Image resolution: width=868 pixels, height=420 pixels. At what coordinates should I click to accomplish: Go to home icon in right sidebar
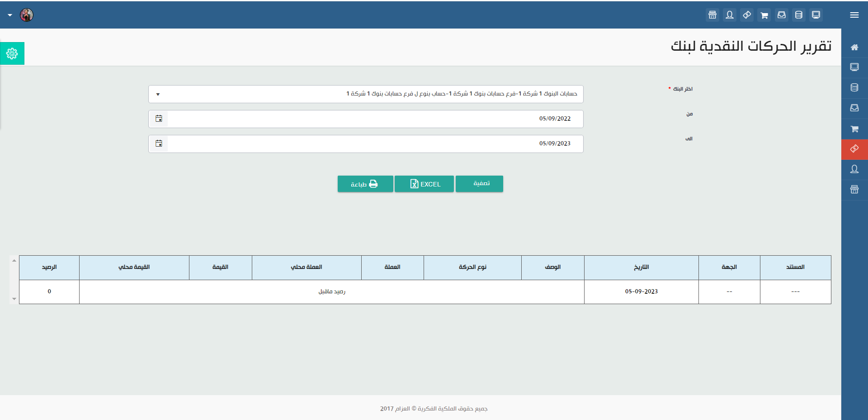point(854,48)
